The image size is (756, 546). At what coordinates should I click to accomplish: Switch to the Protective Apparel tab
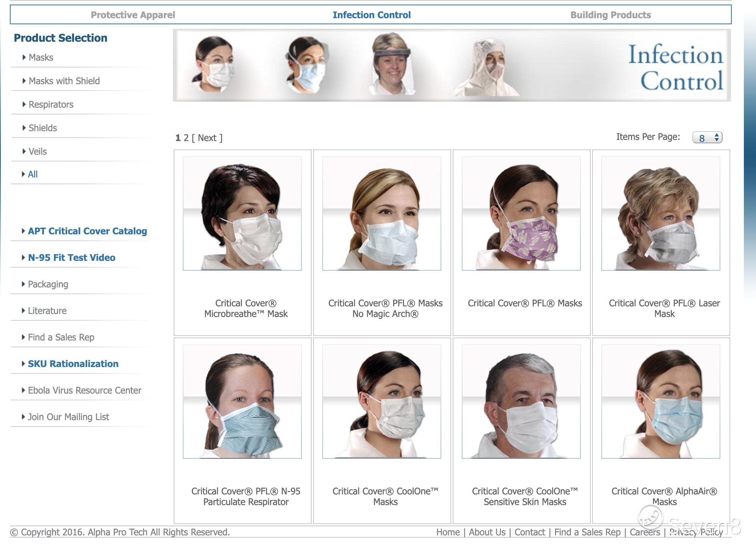pyautogui.click(x=133, y=15)
